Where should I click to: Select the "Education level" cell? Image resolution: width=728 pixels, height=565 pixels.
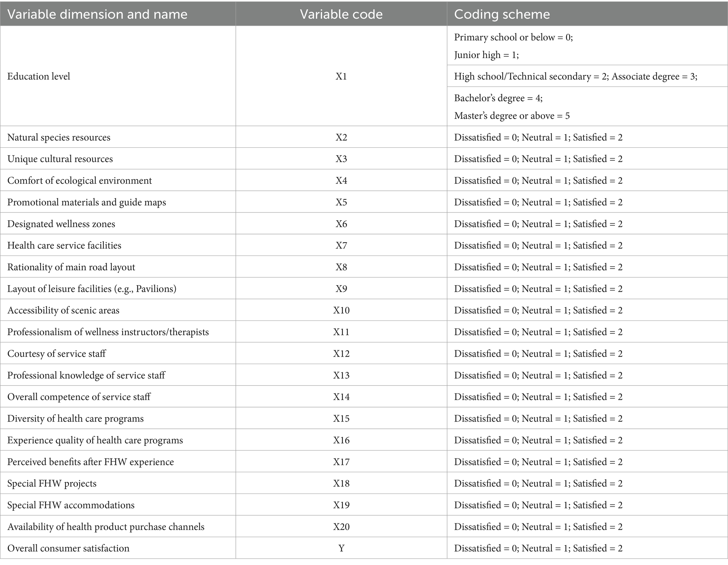click(39, 76)
